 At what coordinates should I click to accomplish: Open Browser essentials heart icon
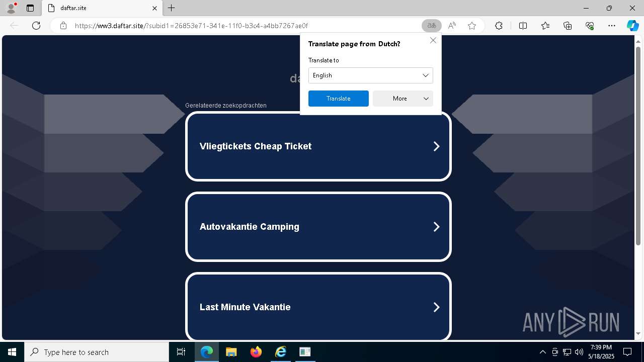click(x=590, y=26)
